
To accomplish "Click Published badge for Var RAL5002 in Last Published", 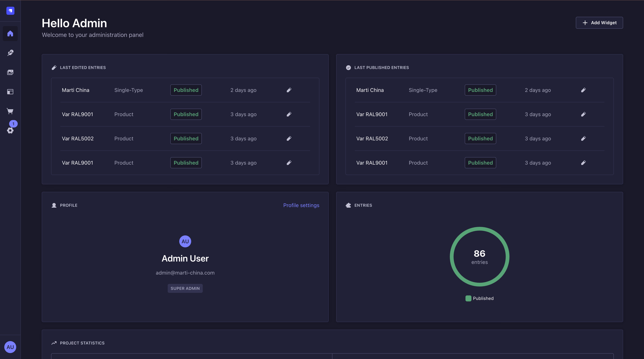I will [x=480, y=138].
